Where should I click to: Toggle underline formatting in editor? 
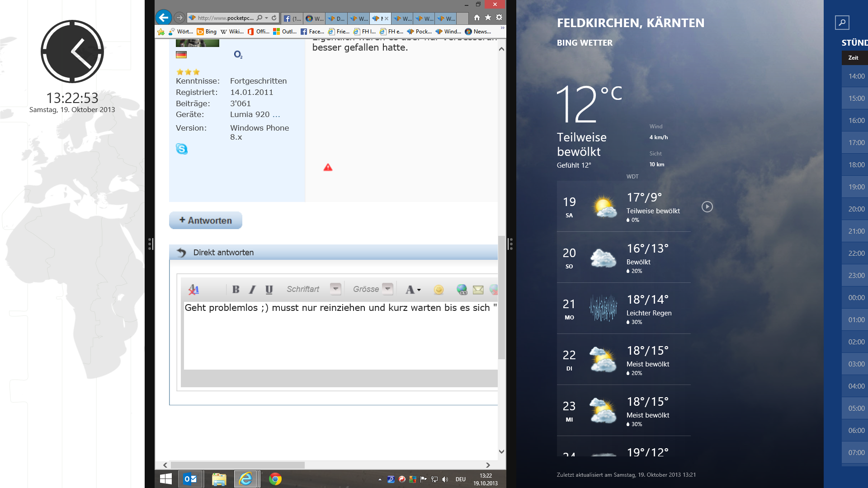pyautogui.click(x=269, y=290)
